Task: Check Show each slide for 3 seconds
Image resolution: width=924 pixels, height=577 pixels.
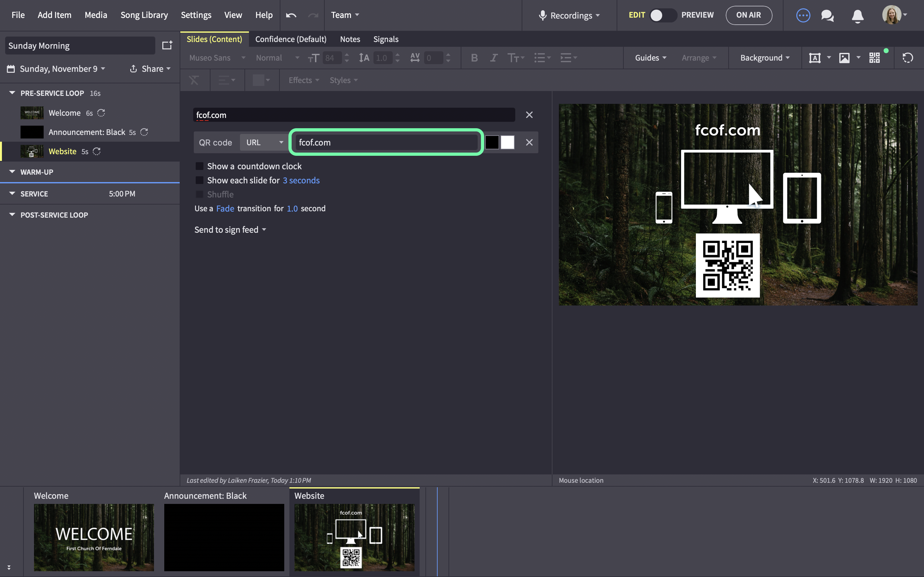Action: (x=199, y=180)
